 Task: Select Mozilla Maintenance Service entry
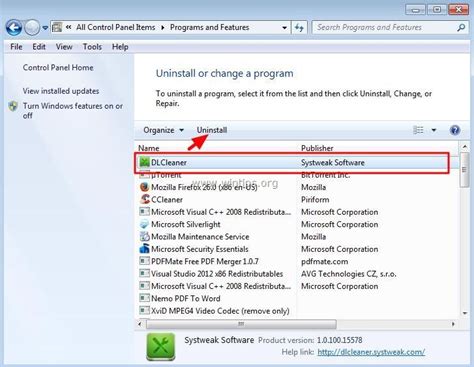[x=200, y=237]
